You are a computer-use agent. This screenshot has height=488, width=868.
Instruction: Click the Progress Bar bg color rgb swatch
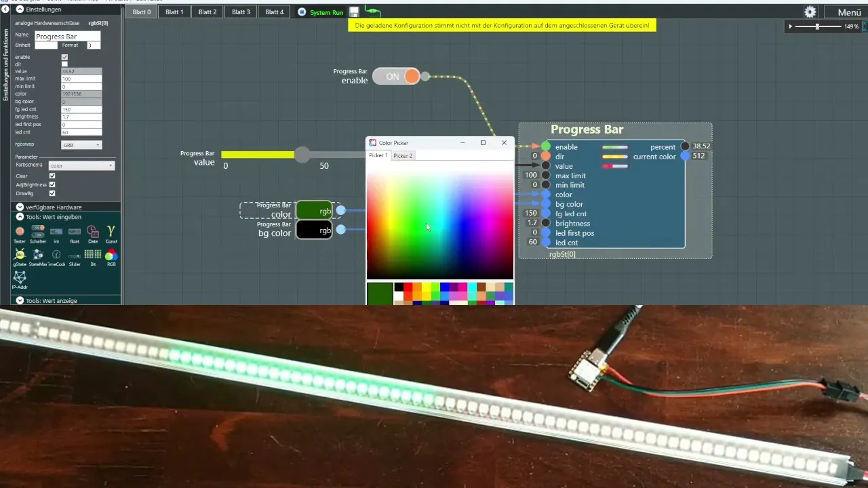click(314, 230)
